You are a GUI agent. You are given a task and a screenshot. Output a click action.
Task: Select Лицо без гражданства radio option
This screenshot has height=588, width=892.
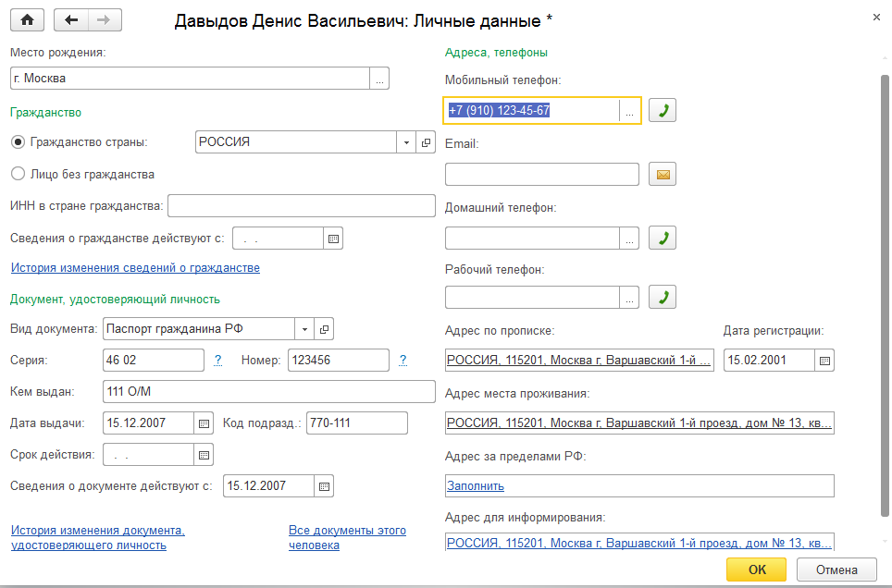(x=19, y=174)
